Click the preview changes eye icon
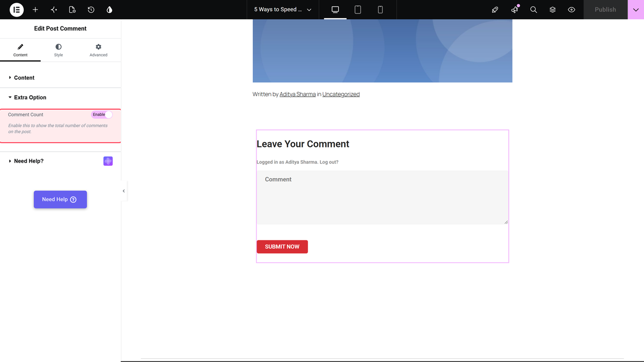 tap(572, 10)
